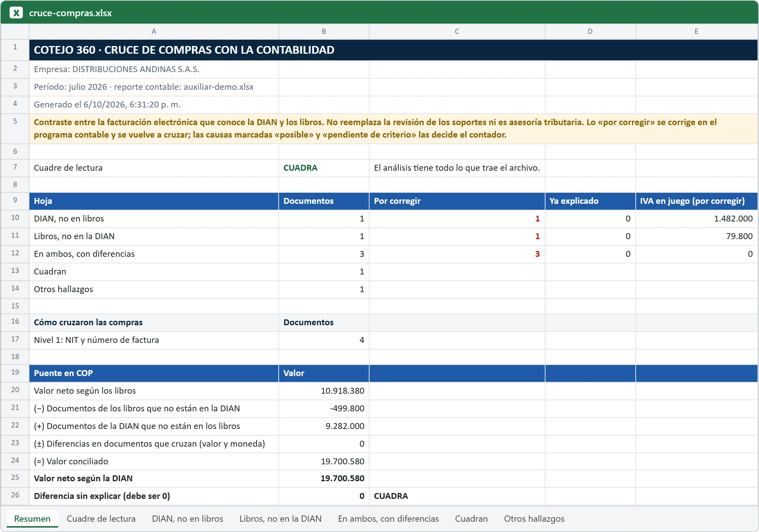Select column C header
The width and height of the screenshot is (759, 532).
[x=457, y=32]
